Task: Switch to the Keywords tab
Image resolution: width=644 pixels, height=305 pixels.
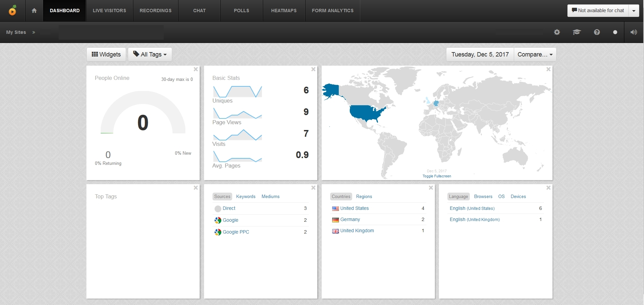Action: 246,196
